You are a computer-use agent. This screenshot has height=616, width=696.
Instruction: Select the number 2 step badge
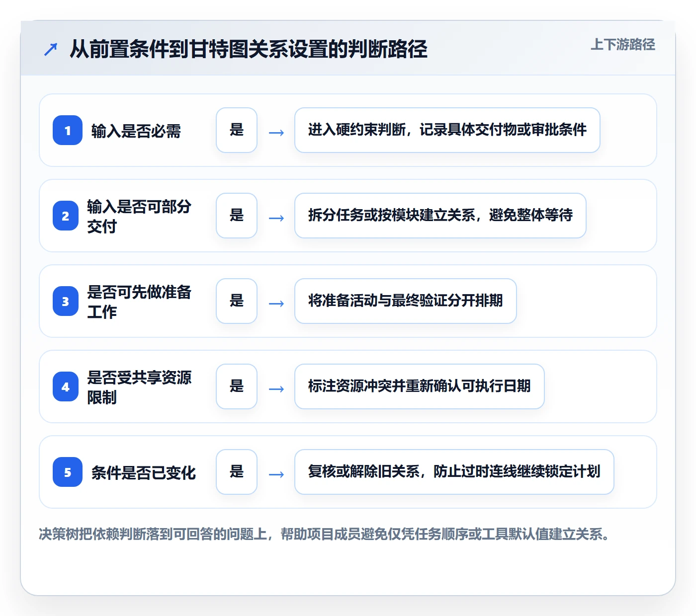(66, 216)
